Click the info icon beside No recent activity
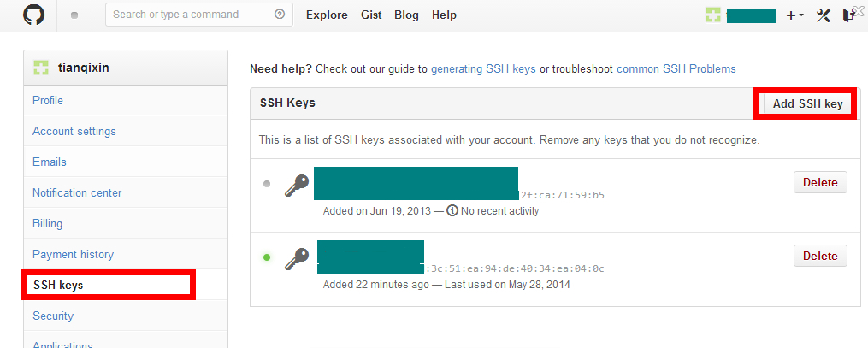The width and height of the screenshot is (868, 348). pyautogui.click(x=452, y=210)
